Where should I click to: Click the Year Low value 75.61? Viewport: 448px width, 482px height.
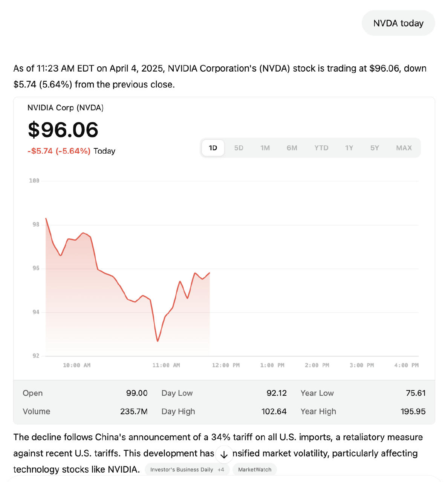416,393
